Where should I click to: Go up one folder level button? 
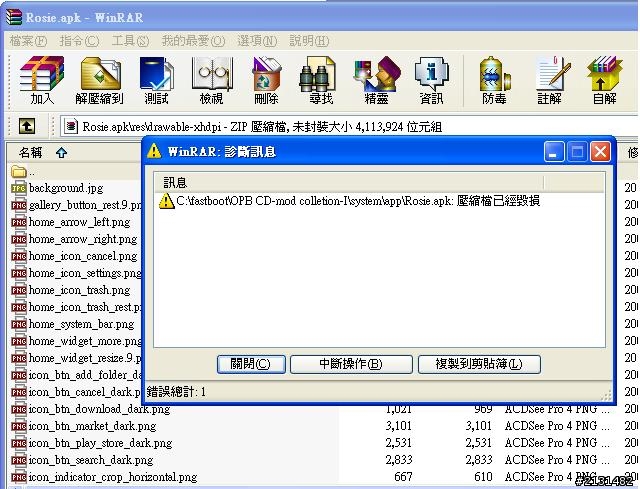coord(27,126)
